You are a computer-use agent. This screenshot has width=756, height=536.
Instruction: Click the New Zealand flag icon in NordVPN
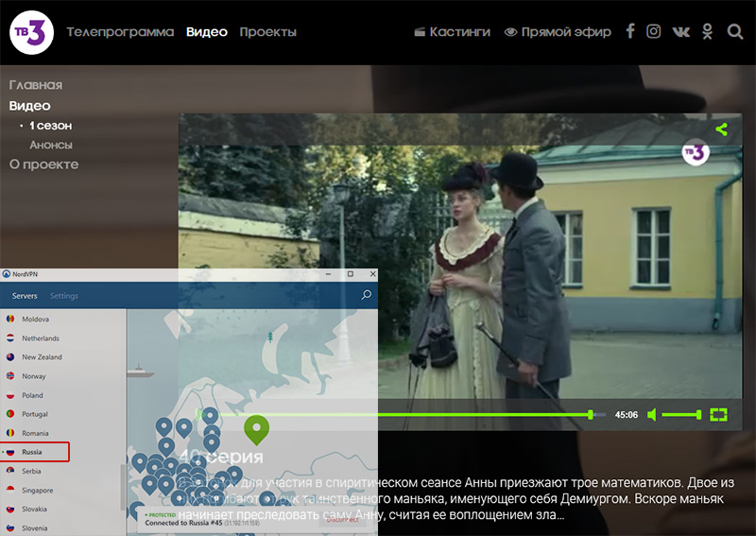(10, 357)
